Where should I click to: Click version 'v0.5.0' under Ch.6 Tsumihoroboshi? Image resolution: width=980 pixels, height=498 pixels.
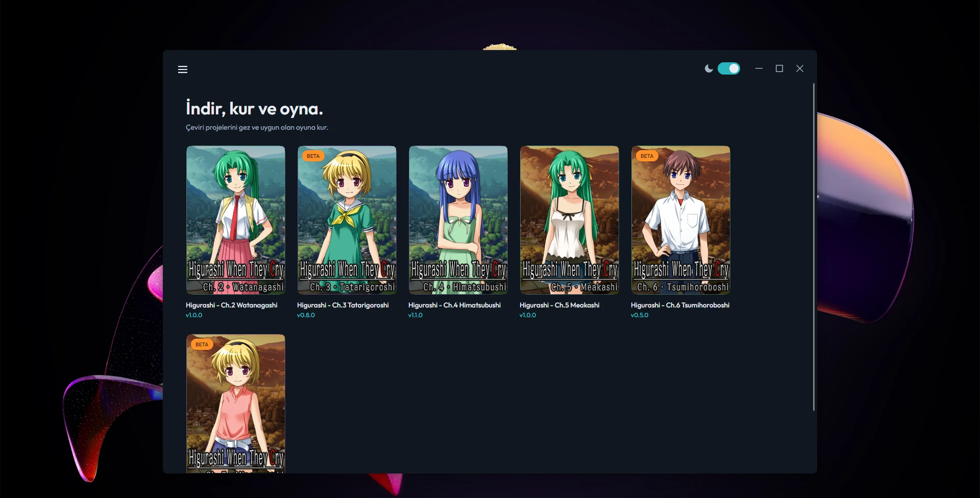tap(640, 315)
